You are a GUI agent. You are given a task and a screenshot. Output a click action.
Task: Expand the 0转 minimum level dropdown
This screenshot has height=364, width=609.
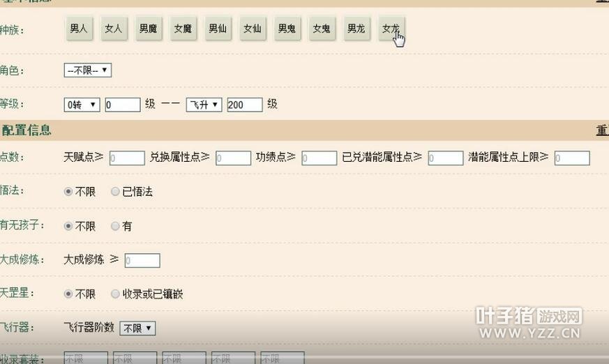(x=82, y=105)
